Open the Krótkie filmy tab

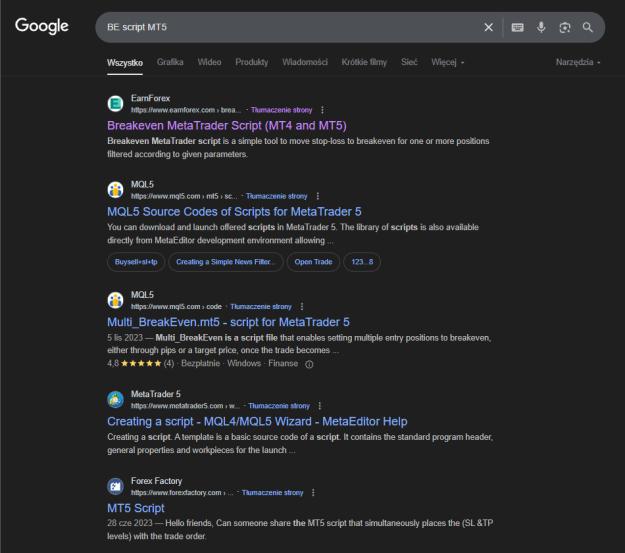(x=364, y=62)
